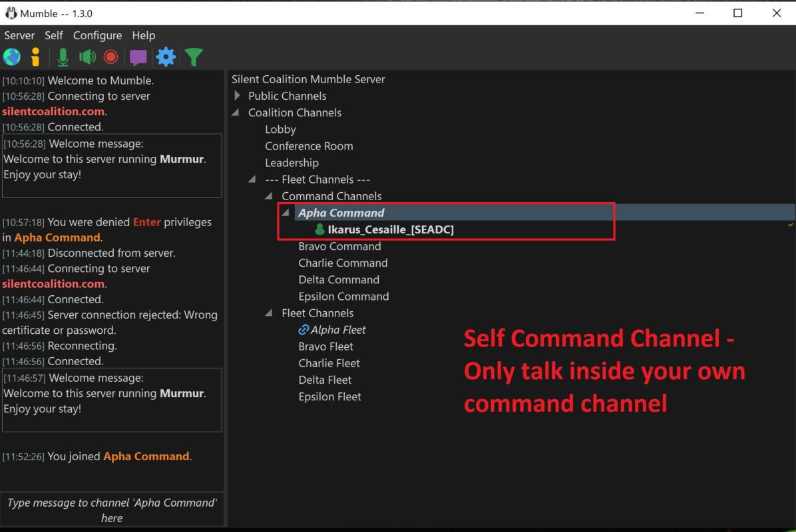Image resolution: width=796 pixels, height=532 pixels.
Task: Collapse the --- Fleet Channels --- arrow
Action: tap(252, 179)
